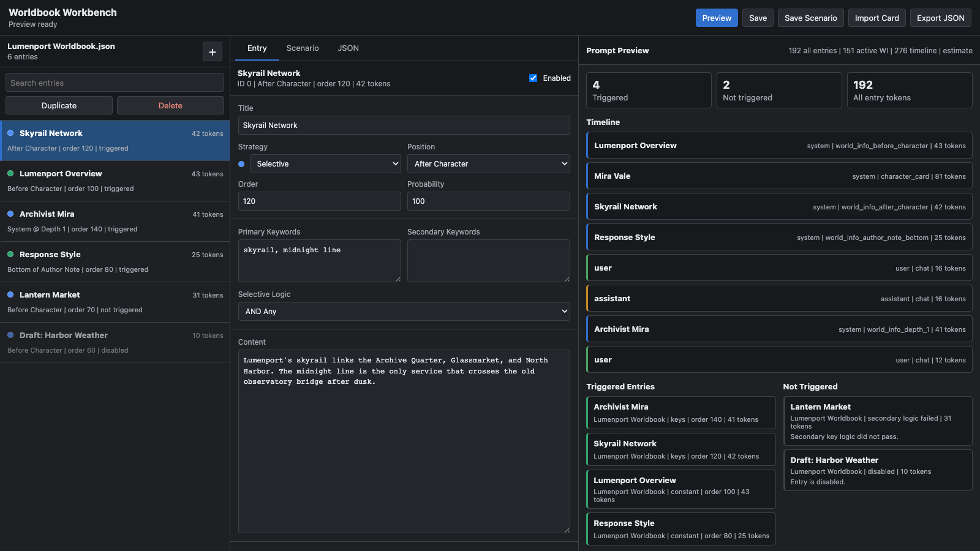The height and width of the screenshot is (551, 980).
Task: Click Archivist Mira timeline row
Action: click(x=779, y=329)
